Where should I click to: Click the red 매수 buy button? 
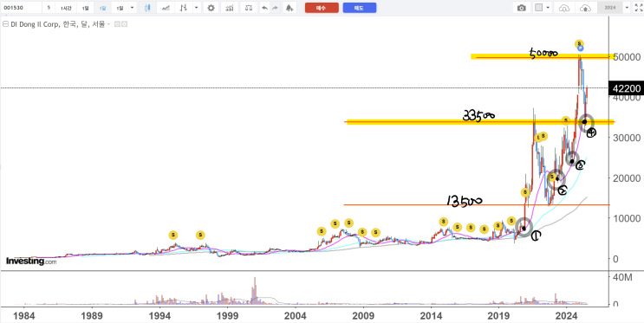click(322, 8)
